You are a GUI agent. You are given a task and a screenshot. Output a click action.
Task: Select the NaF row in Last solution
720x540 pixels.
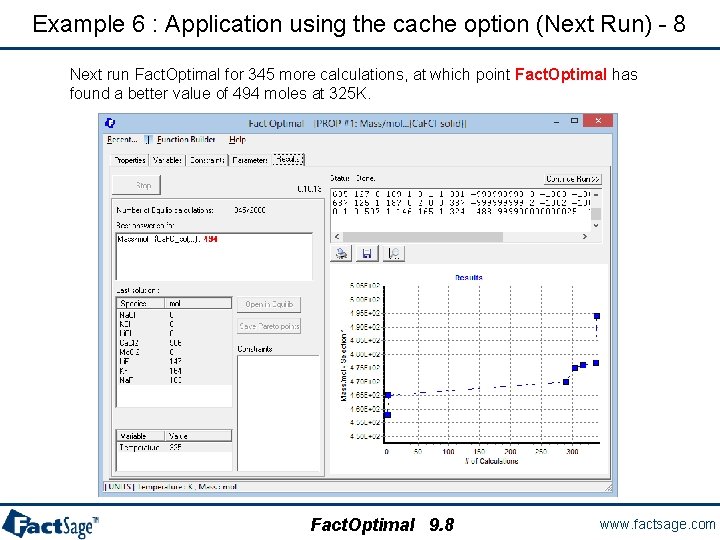pos(174,380)
